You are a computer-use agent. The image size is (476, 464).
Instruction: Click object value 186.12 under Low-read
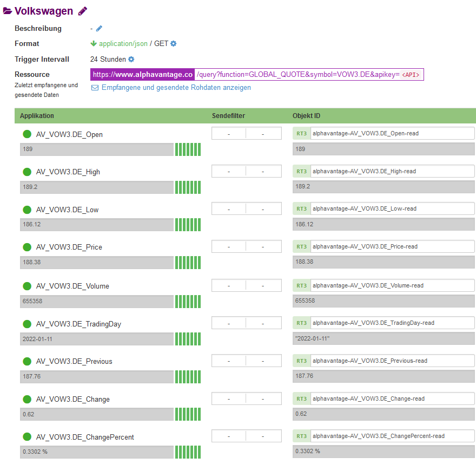tap(384, 225)
